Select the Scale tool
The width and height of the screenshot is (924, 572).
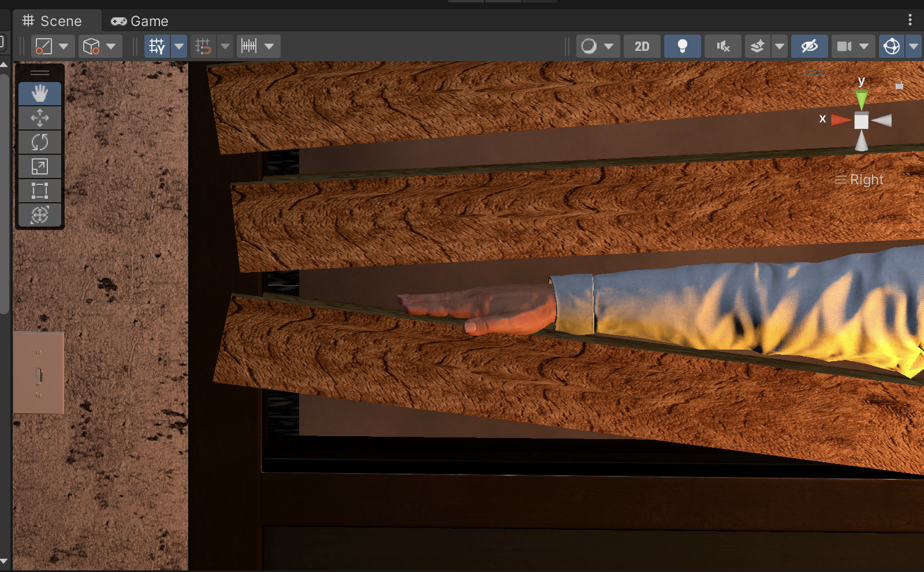coord(40,166)
